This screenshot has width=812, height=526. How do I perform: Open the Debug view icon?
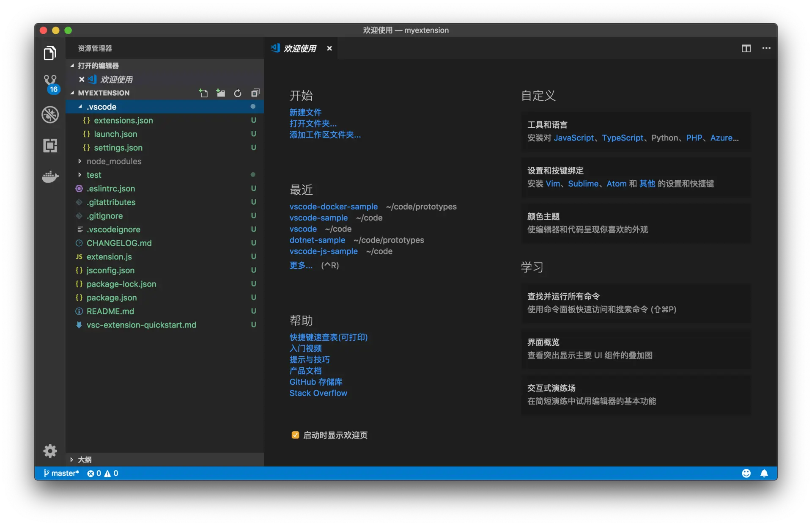point(50,114)
